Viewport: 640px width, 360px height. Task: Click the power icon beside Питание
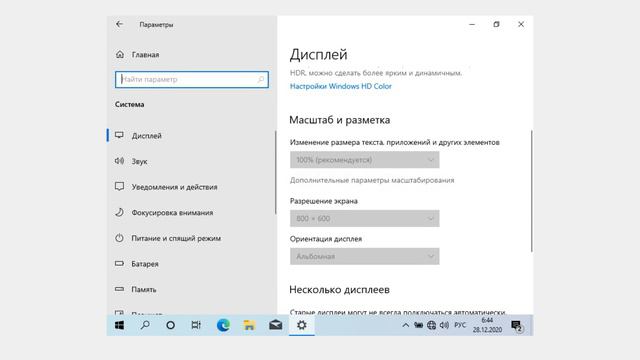[x=119, y=238]
